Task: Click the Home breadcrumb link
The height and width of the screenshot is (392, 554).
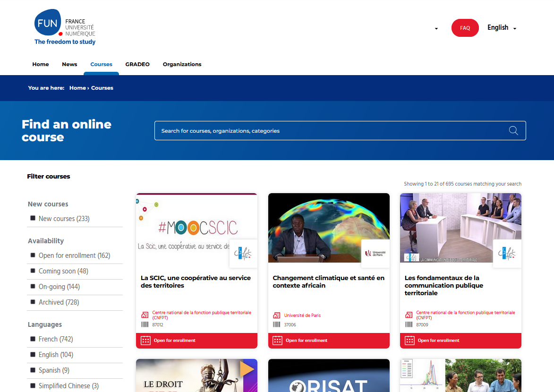Action: [78, 88]
